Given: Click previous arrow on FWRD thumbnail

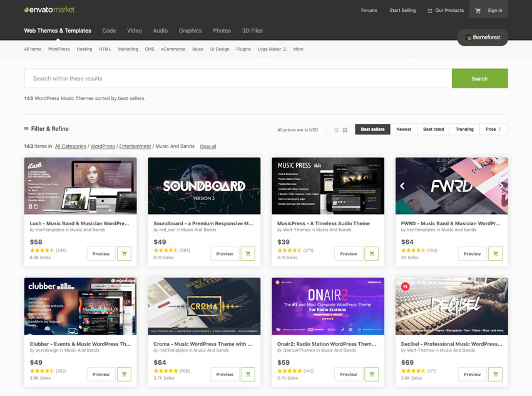Looking at the screenshot, I should click(x=402, y=186).
